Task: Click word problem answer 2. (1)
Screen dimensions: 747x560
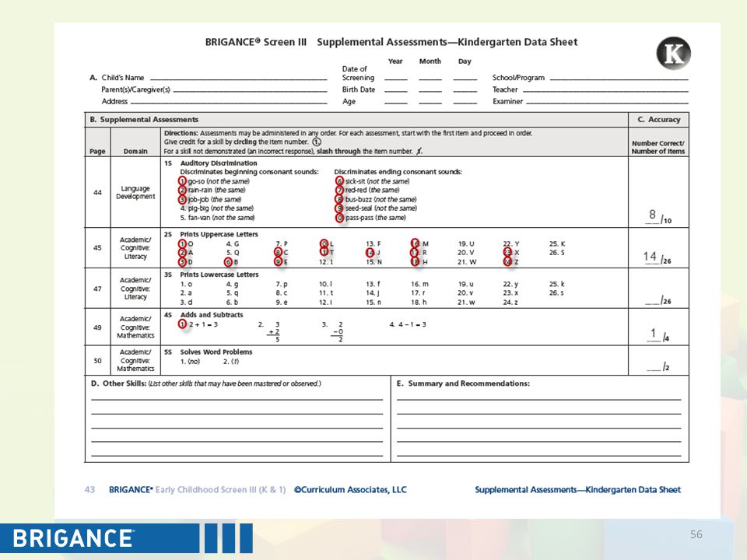Action: click(231, 362)
